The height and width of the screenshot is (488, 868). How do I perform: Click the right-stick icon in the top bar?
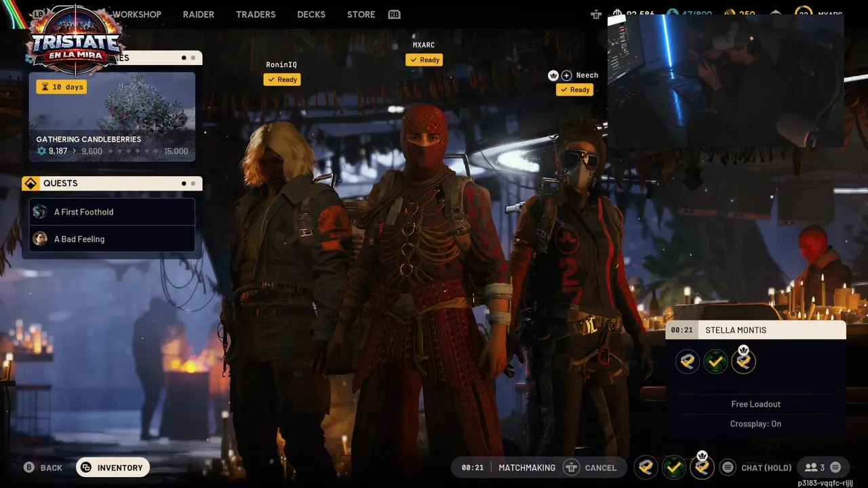click(596, 14)
